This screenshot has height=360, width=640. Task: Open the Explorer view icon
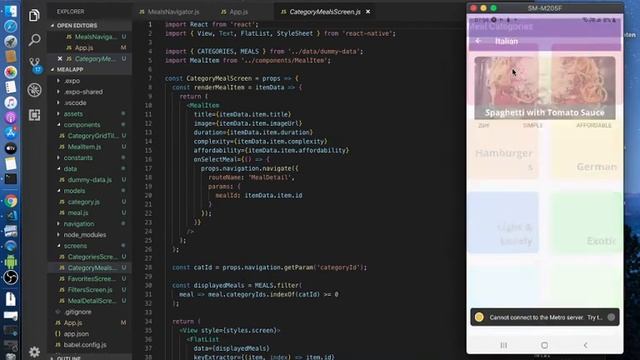click(x=34, y=16)
